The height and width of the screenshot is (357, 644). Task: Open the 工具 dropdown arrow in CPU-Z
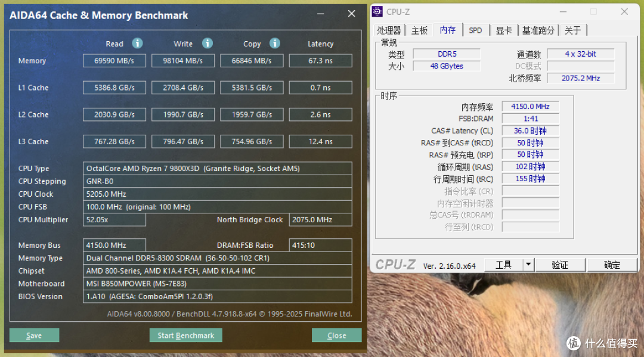(x=527, y=264)
